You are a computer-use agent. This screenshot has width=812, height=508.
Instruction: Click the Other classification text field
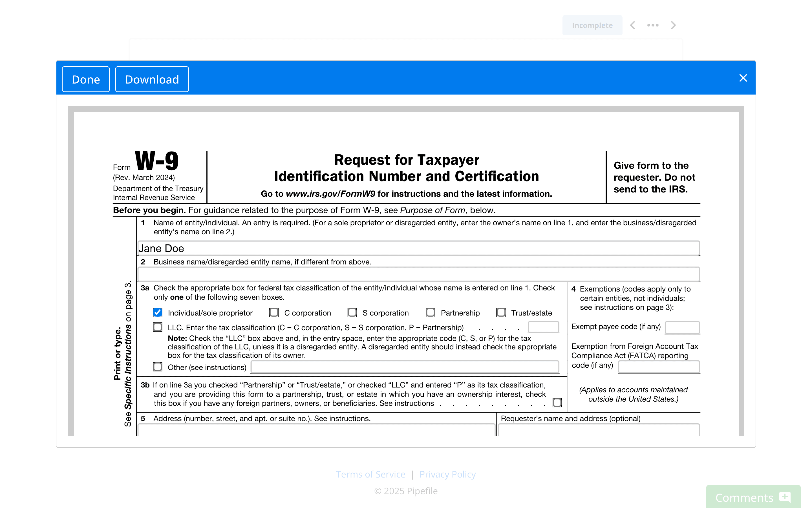pos(405,367)
